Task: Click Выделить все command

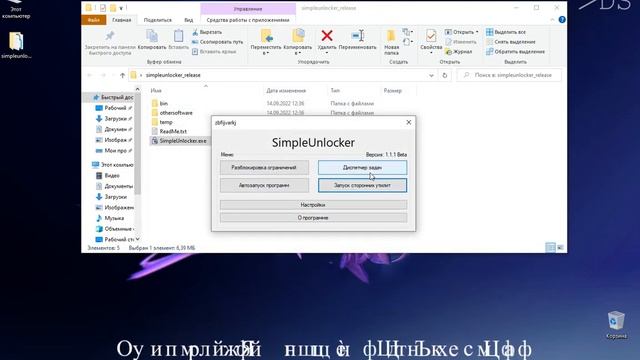Action: [506, 32]
